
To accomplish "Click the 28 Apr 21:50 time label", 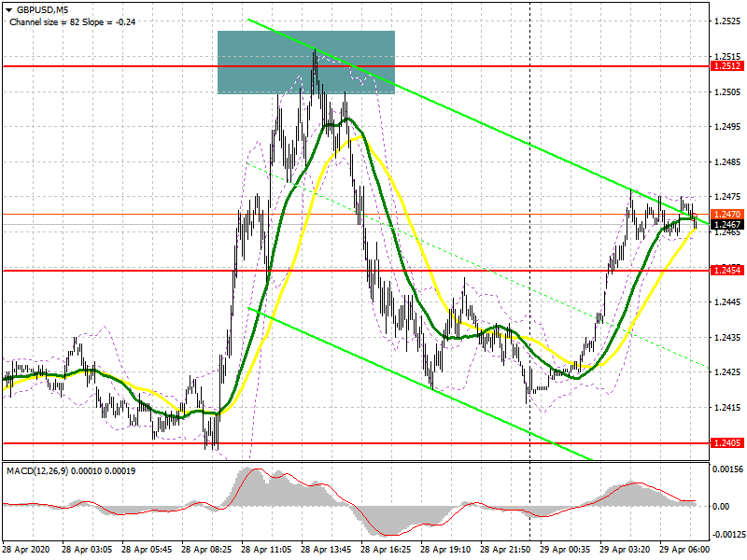I will 505,550.
